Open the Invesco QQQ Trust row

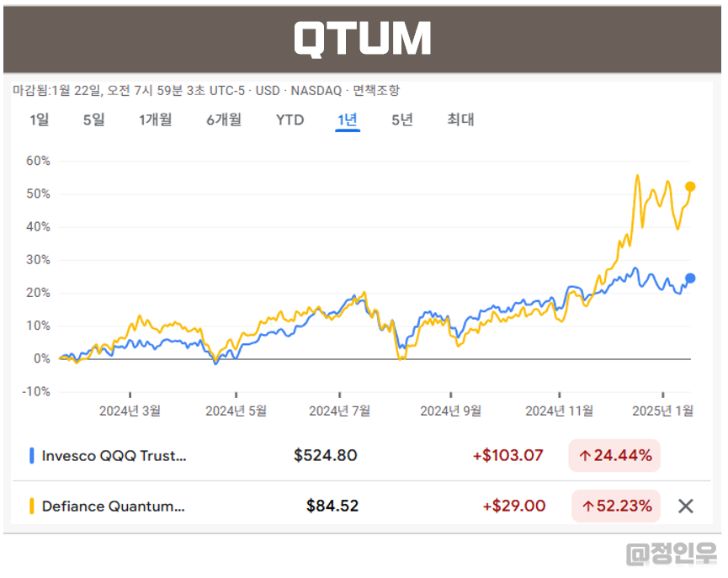coord(361,455)
